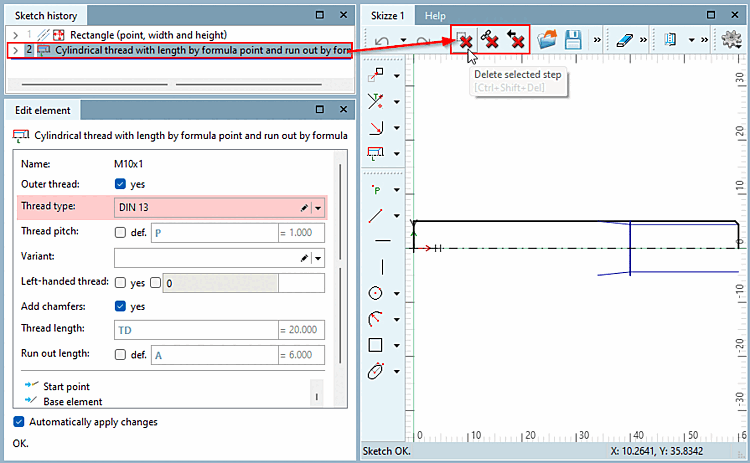Open the Variant dropdown arrow
Viewport: 750px width, 463px height.
click(318, 258)
